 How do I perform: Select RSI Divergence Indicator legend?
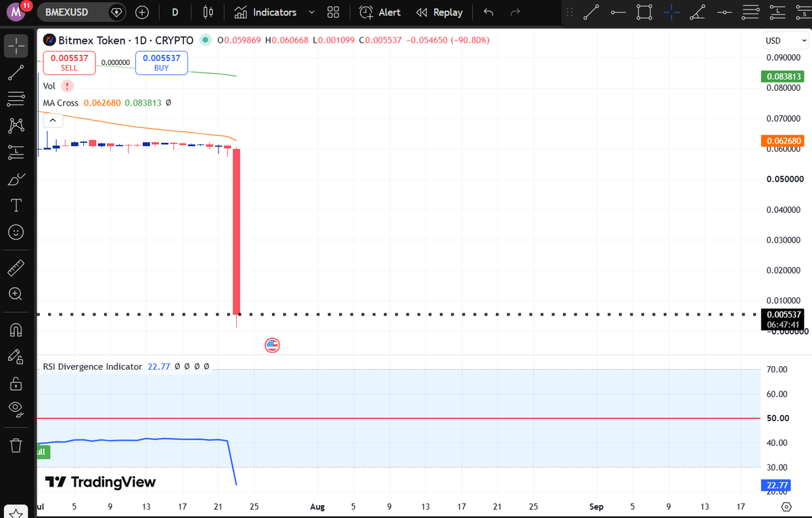pos(93,366)
